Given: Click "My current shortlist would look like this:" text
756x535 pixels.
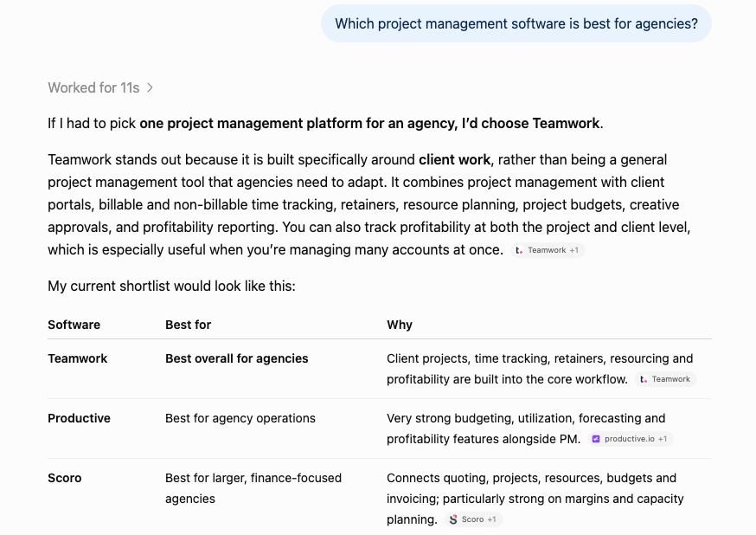Looking at the screenshot, I should point(171,286).
